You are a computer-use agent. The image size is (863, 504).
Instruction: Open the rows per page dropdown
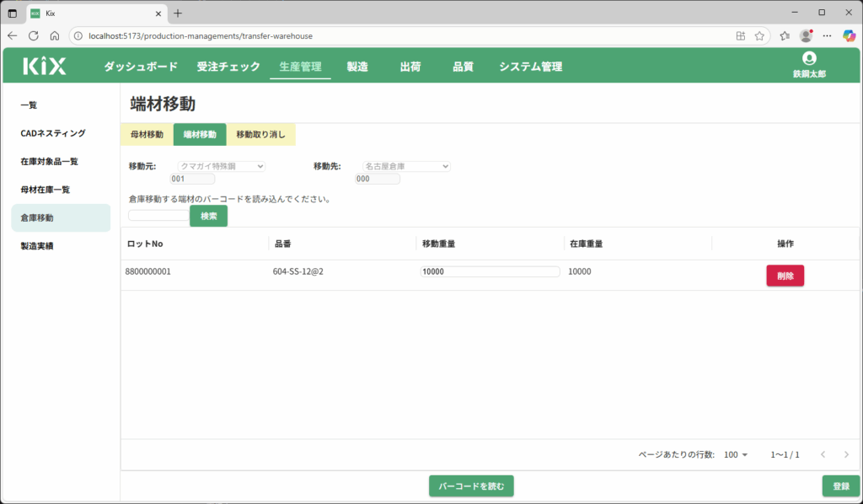[734, 455]
